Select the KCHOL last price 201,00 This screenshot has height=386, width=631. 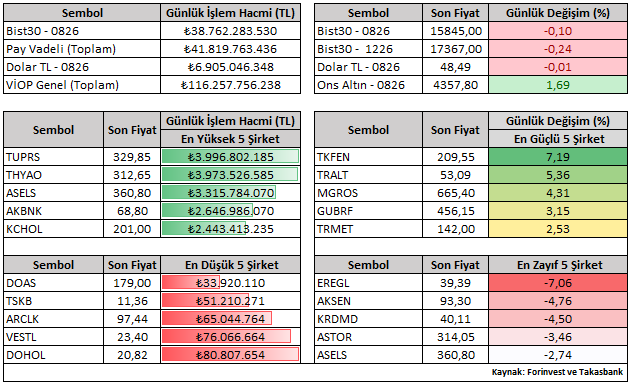pos(132,229)
